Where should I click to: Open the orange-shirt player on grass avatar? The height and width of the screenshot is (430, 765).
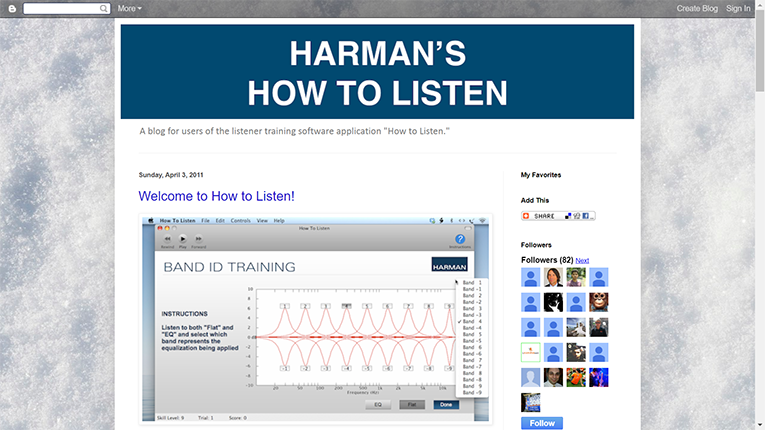coord(576,377)
